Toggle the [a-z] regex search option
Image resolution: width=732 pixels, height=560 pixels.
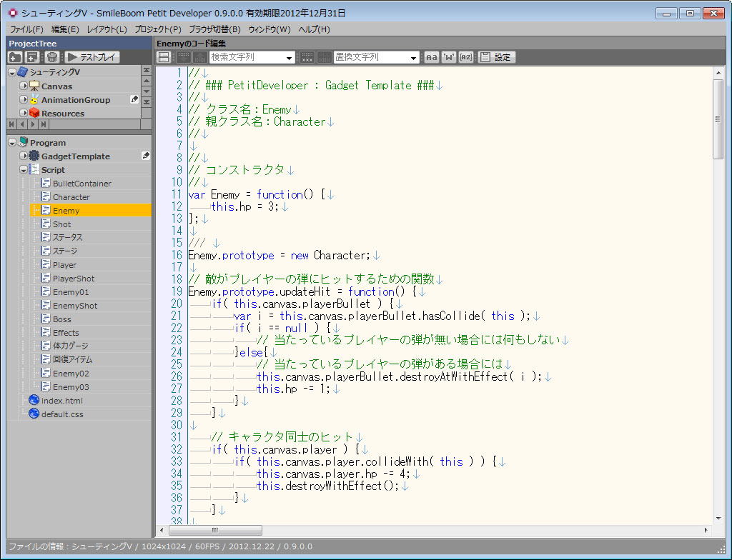coord(466,57)
